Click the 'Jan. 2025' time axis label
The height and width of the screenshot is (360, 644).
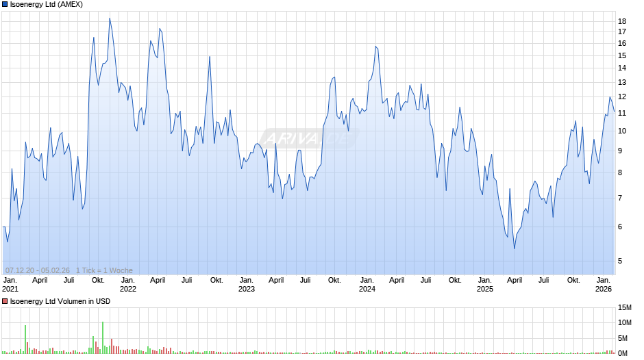pos(484,285)
